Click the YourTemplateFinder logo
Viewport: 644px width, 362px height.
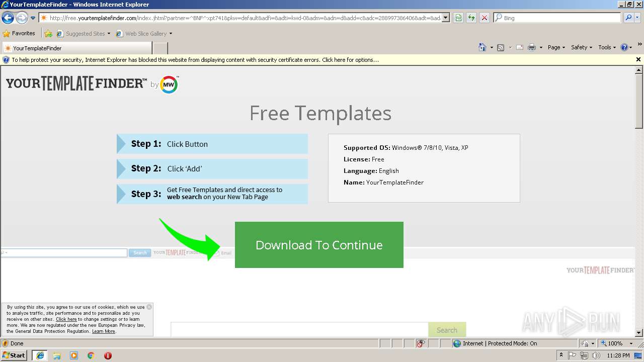coord(76,83)
